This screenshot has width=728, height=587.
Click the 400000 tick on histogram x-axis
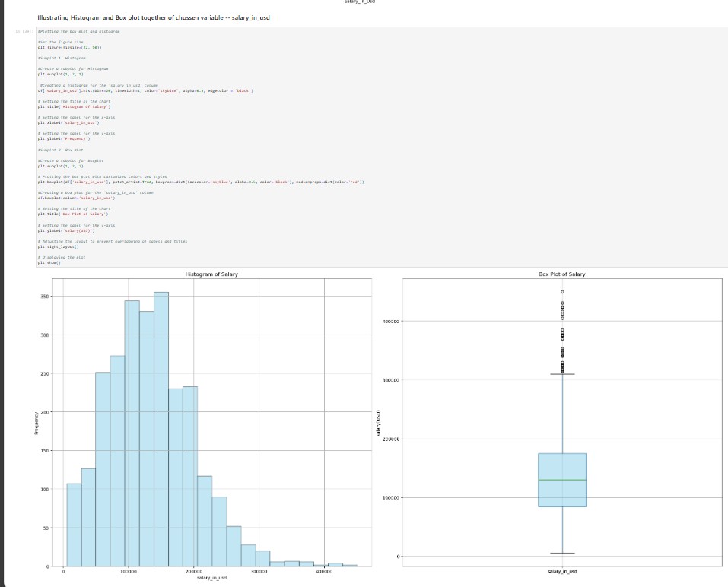[324, 571]
